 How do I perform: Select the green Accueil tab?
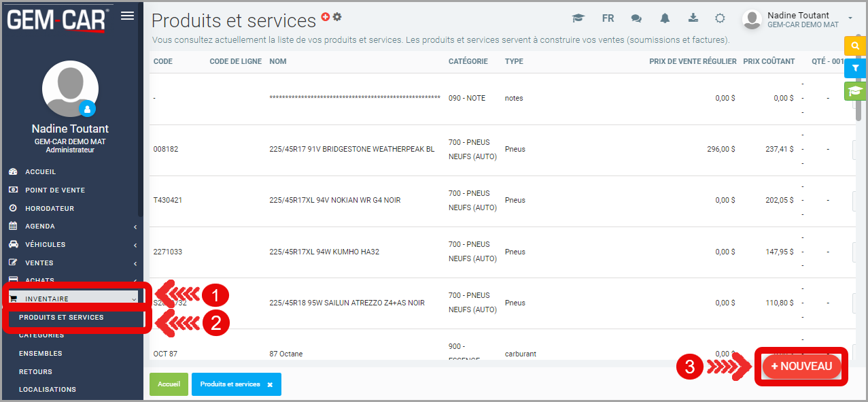point(169,384)
